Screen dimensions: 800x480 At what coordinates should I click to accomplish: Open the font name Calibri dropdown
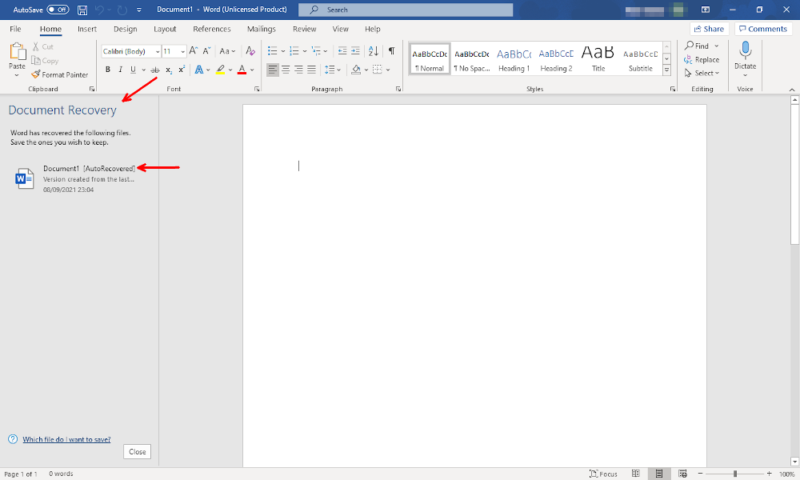point(157,52)
